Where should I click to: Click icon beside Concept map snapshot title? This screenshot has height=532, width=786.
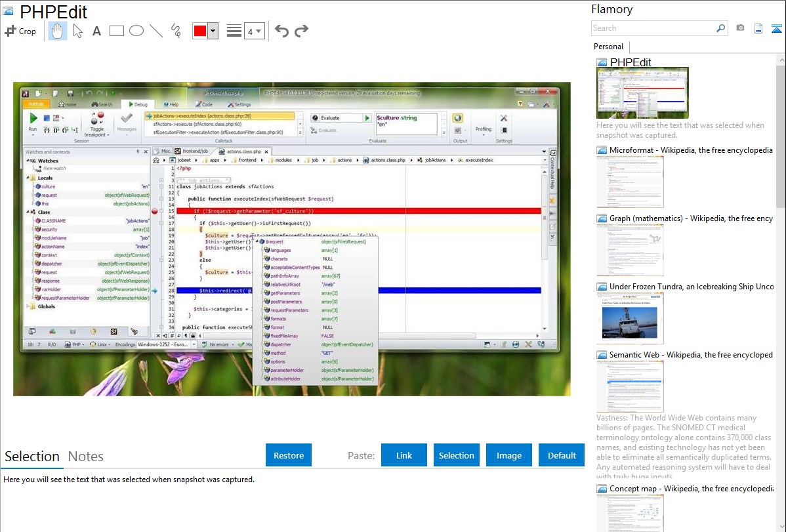(x=602, y=489)
